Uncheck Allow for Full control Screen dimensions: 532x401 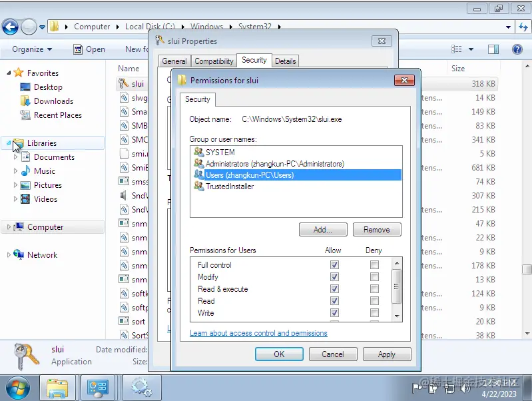334,265
